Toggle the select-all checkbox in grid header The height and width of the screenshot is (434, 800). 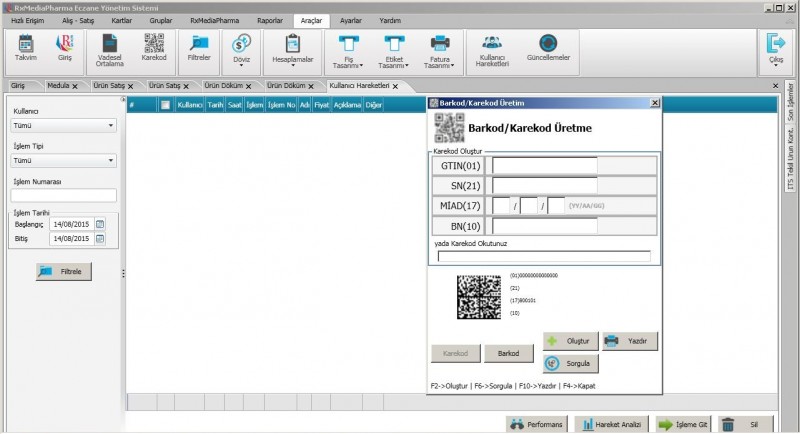click(165, 104)
